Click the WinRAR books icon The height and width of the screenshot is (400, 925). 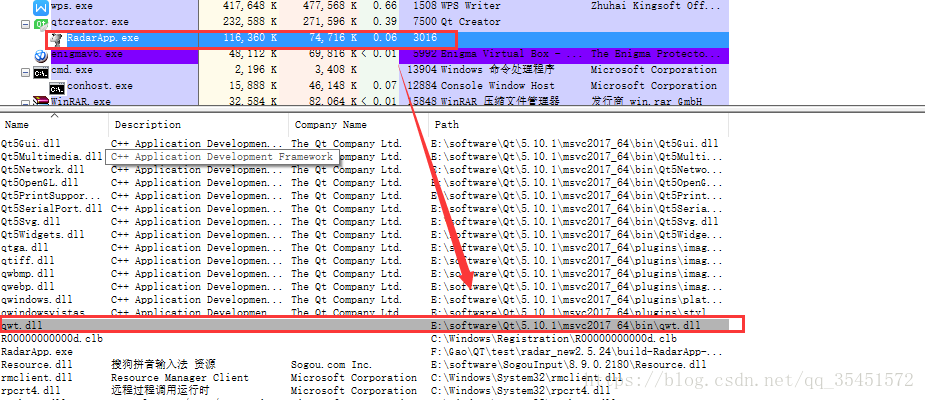[41, 102]
